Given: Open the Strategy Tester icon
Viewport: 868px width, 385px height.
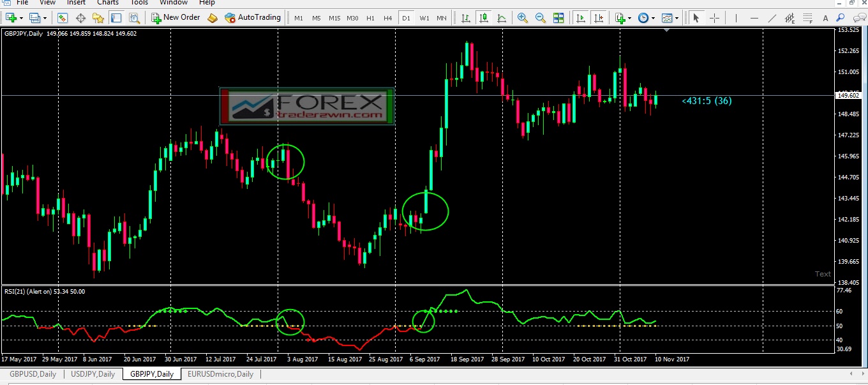Looking at the screenshot, I should click(133, 18).
